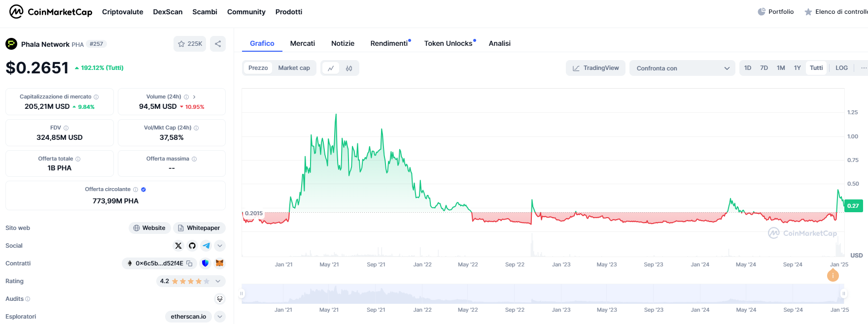Image resolution: width=868 pixels, height=324 pixels.
Task: Switch to the candlestick chart icon
Action: pos(349,68)
